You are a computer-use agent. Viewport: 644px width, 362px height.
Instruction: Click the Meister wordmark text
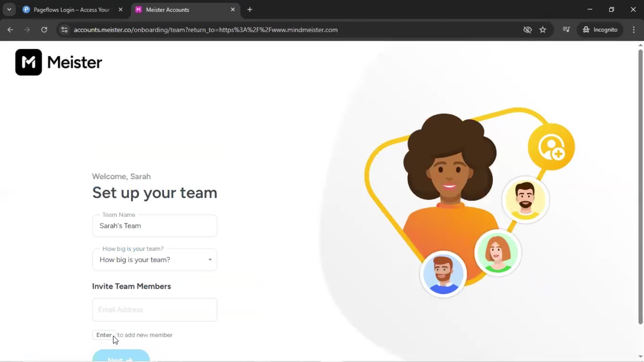click(74, 62)
